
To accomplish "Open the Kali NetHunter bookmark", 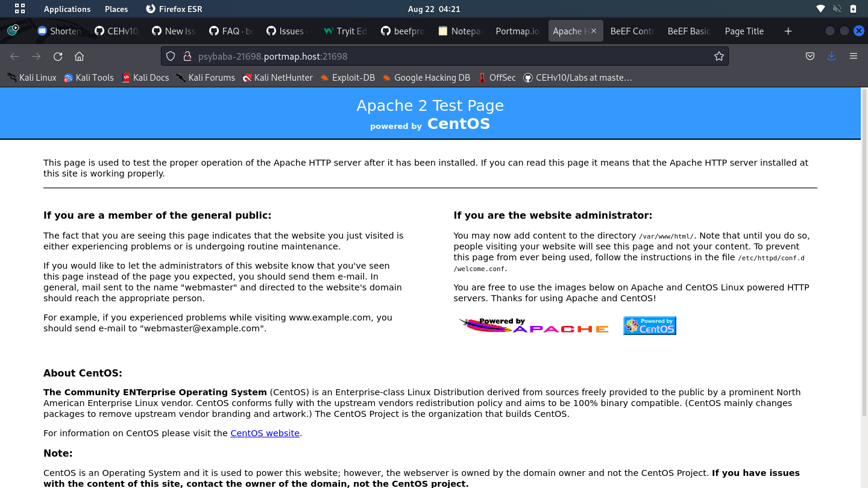I will [277, 77].
